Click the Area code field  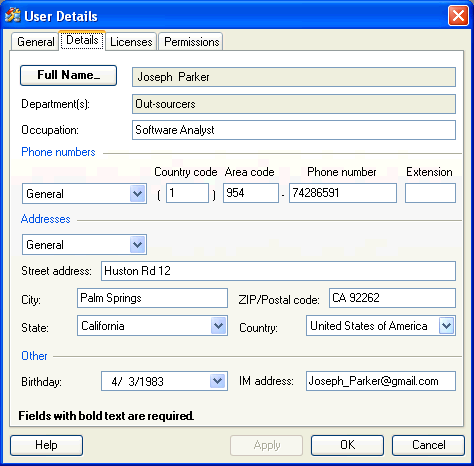click(x=251, y=193)
